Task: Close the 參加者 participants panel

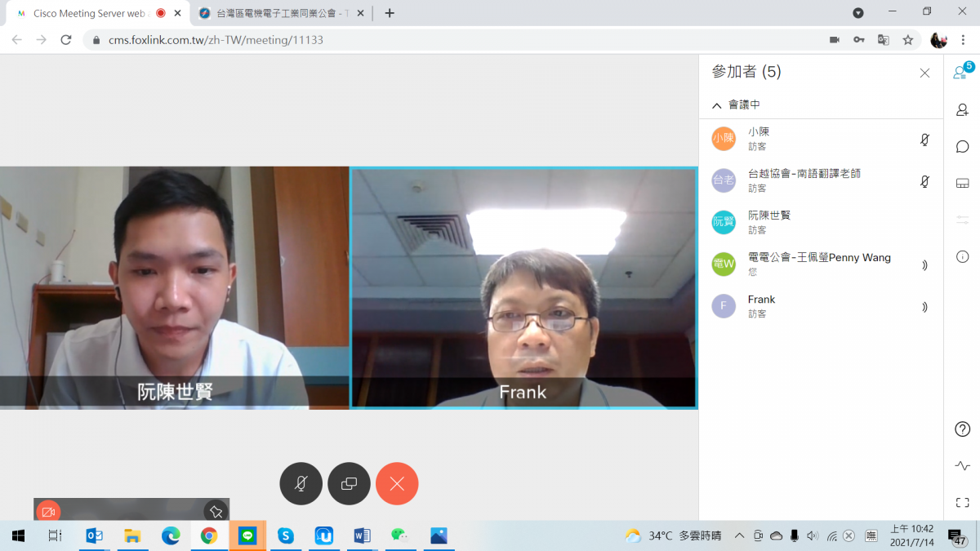Action: click(x=924, y=73)
